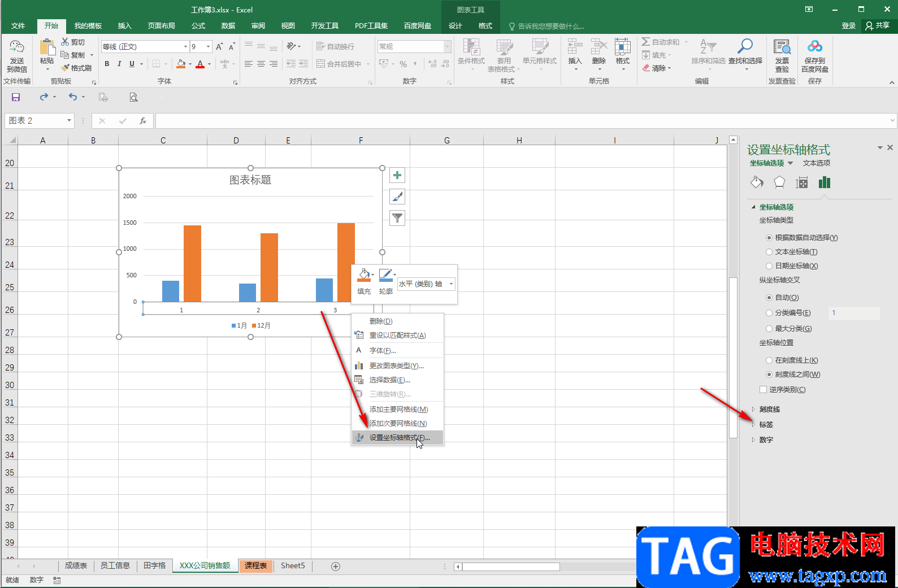
Task: Select 日期坐标轴 radio button
Action: 769,266
